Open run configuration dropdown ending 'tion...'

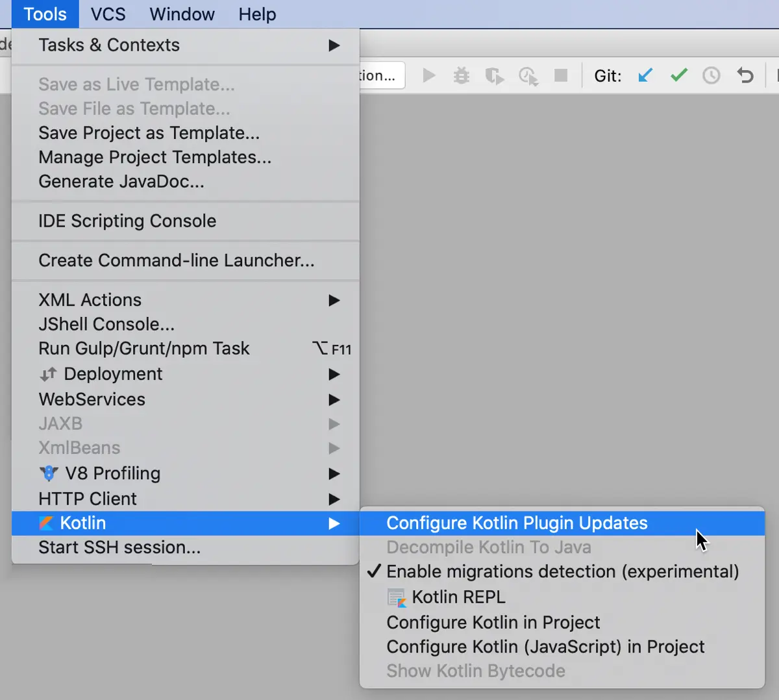pyautogui.click(x=382, y=75)
